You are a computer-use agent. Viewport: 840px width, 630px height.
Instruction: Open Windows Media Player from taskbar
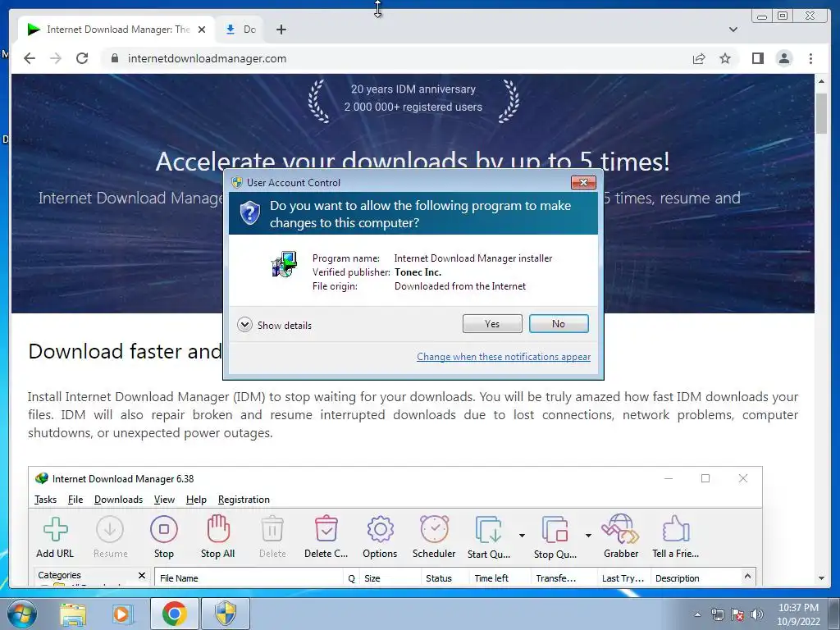click(121, 614)
